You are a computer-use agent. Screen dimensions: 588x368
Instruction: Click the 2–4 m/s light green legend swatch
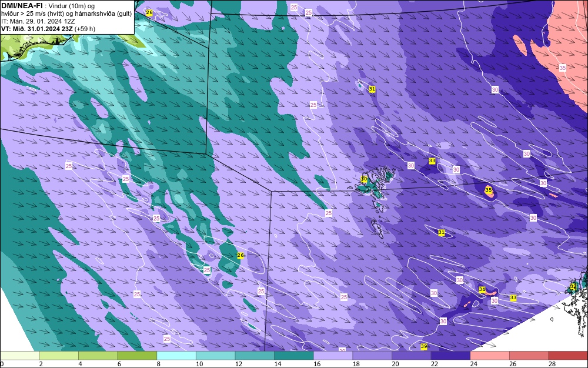coord(59,355)
